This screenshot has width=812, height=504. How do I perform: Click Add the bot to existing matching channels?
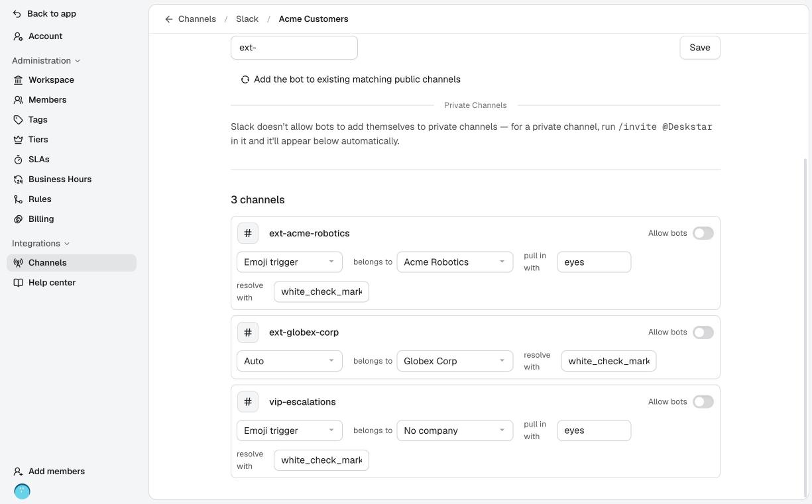(351, 79)
